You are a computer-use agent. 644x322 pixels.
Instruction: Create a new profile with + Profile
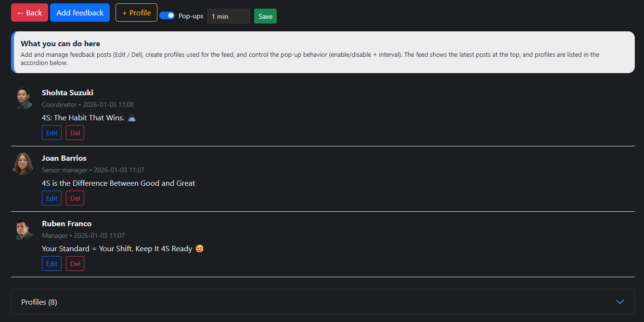pos(136,13)
